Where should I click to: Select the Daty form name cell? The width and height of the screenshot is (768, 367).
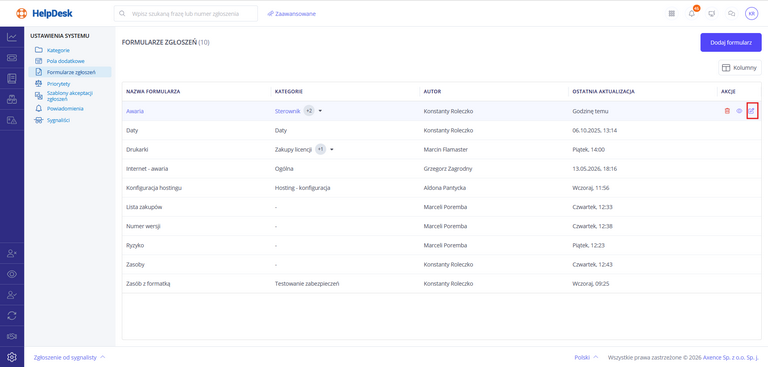click(131, 130)
